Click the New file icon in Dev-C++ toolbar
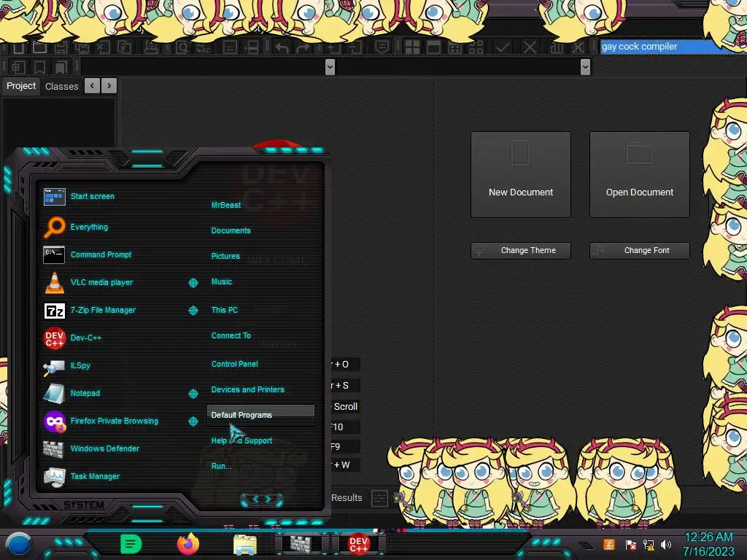This screenshot has height=560, width=747. 18,47
